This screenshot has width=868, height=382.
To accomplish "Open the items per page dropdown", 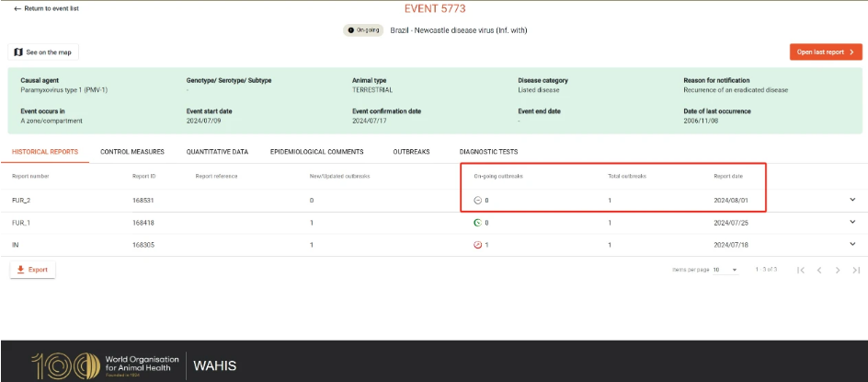I will tap(725, 270).
